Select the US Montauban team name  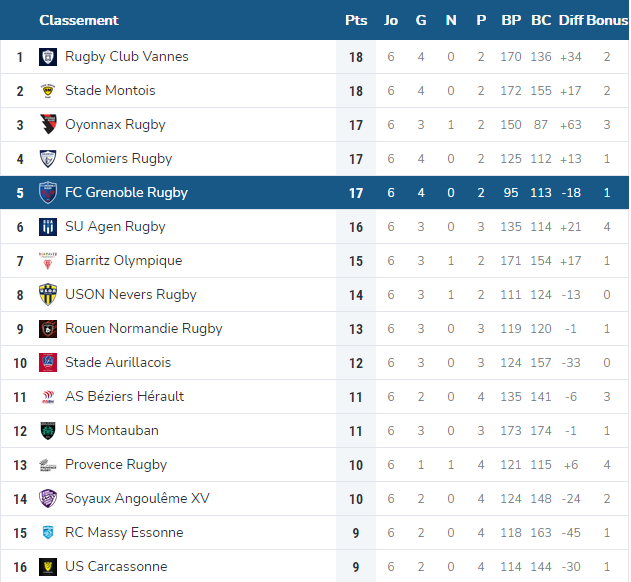click(x=112, y=430)
